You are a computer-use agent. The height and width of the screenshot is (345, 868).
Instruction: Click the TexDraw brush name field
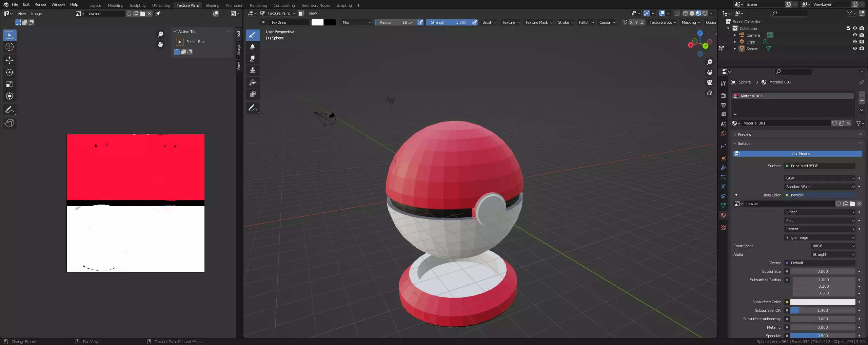(x=289, y=22)
